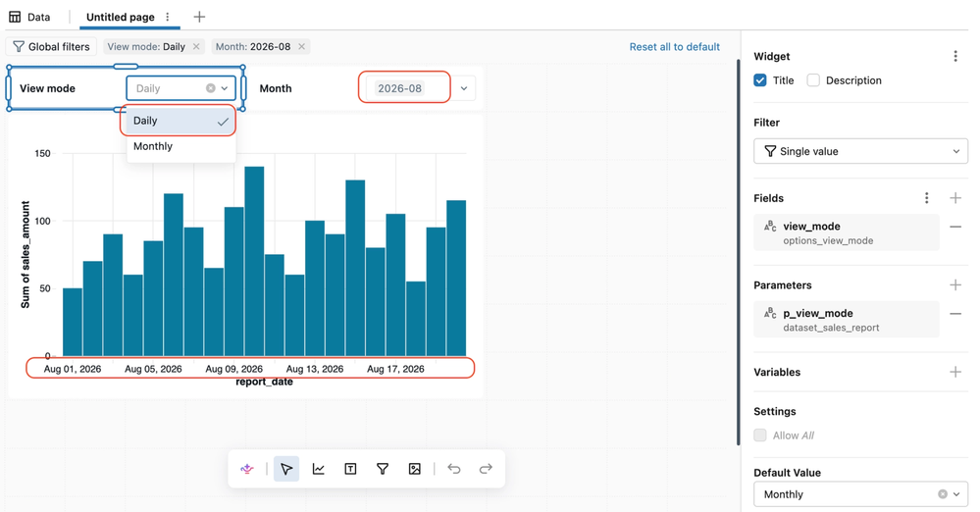Add a visualization chart widget
Screen dimensions: 980x512
pos(319,469)
